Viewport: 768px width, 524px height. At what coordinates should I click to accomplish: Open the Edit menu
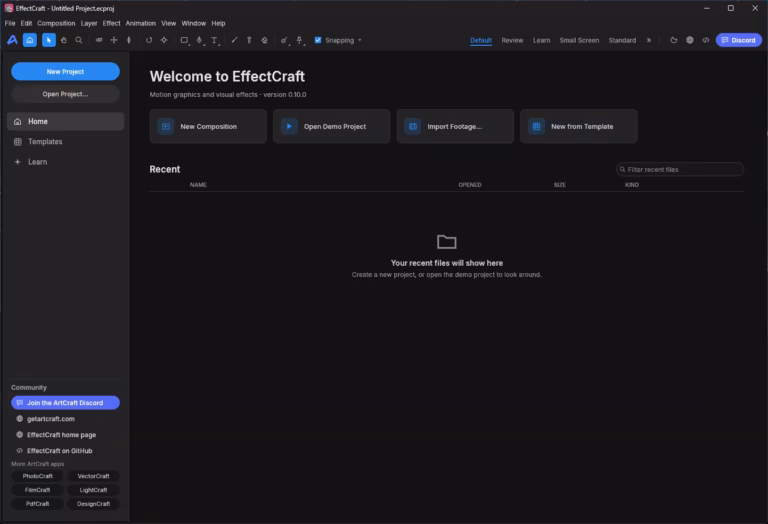click(26, 23)
